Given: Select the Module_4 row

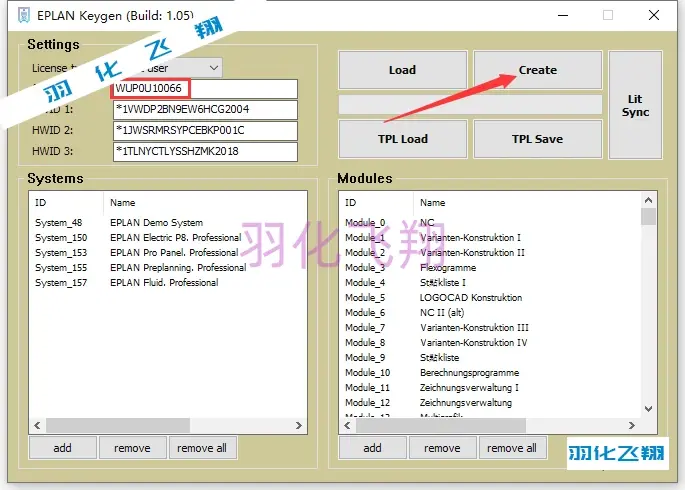Looking at the screenshot, I should pyautogui.click(x=490, y=283).
